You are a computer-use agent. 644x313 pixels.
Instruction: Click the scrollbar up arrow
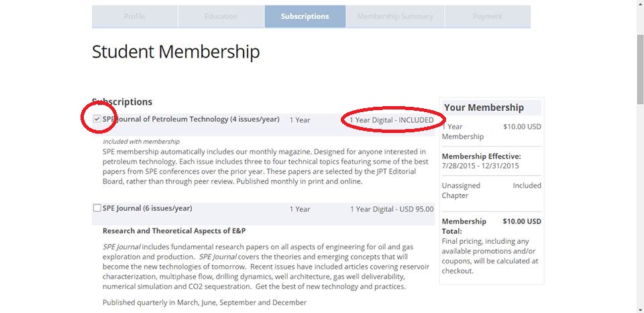point(640,5)
